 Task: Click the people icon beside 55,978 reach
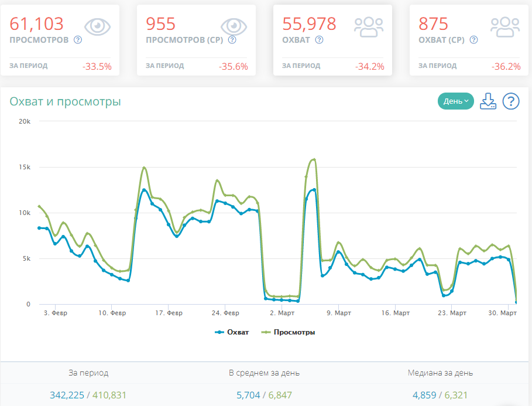(369, 27)
